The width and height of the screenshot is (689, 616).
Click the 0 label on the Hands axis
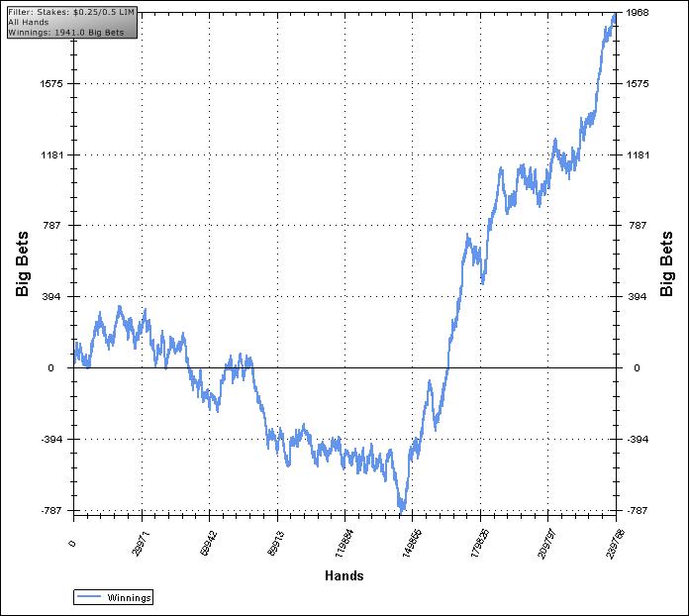72,544
